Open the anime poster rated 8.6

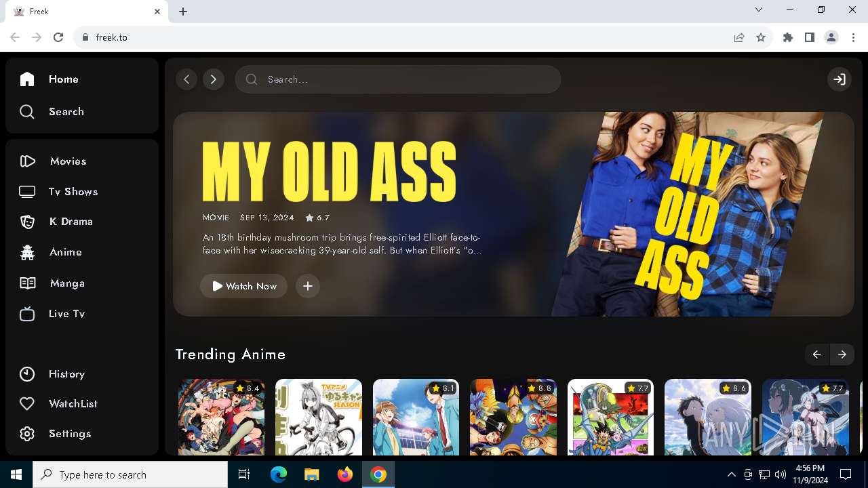(x=708, y=417)
